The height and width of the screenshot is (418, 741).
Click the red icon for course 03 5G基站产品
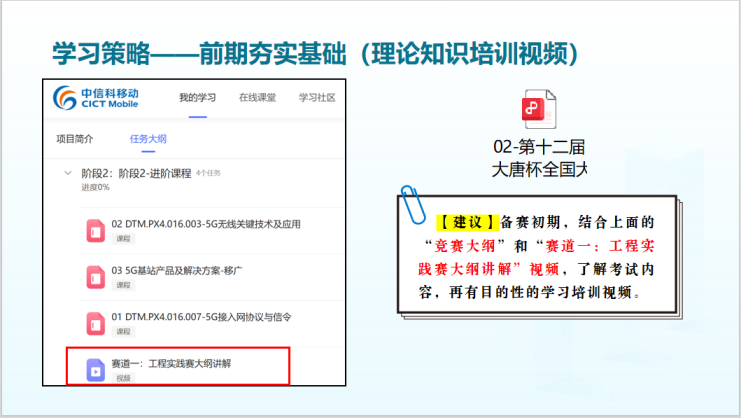pyautogui.click(x=96, y=277)
